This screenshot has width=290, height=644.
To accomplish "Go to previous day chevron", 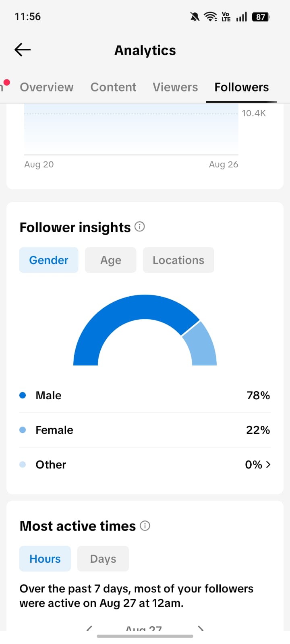I will [89, 629].
